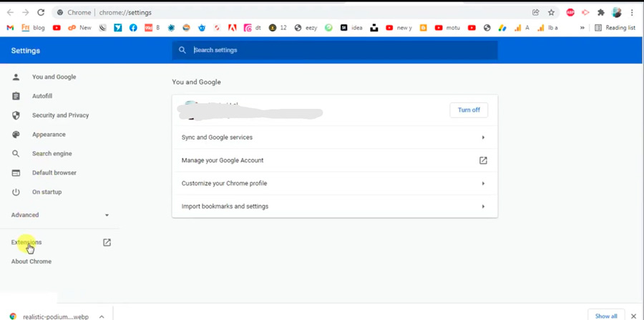
Task: Open the 'dt' bookmark
Action: (x=253, y=28)
